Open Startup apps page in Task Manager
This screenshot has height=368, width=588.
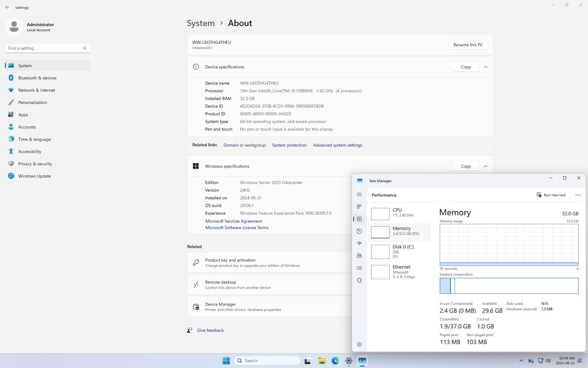coord(359,243)
